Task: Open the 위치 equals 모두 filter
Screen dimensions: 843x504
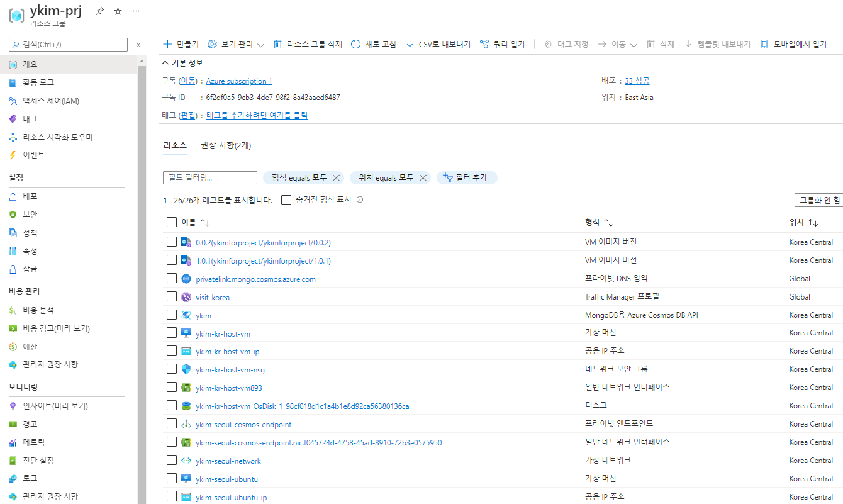Action: (x=386, y=177)
